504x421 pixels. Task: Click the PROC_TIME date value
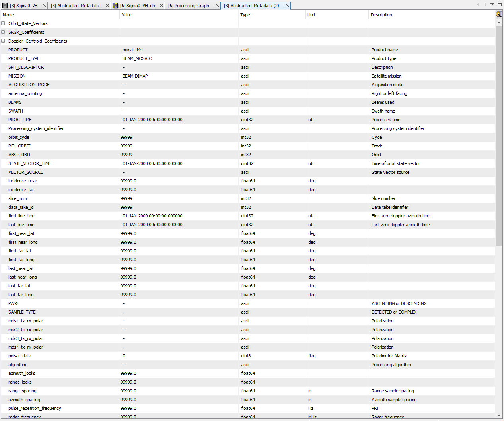point(152,120)
